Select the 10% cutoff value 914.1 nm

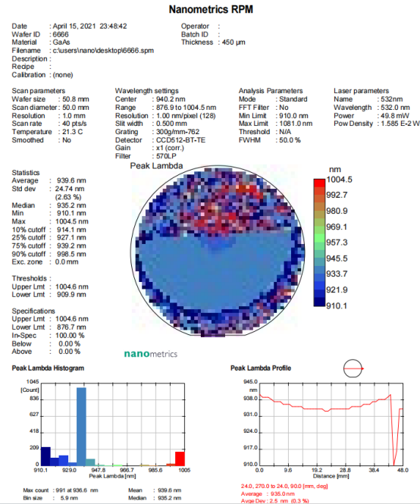pos(71,230)
